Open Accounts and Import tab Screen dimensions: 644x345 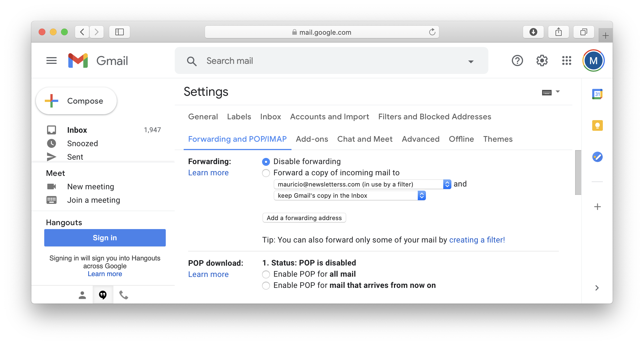pos(330,116)
